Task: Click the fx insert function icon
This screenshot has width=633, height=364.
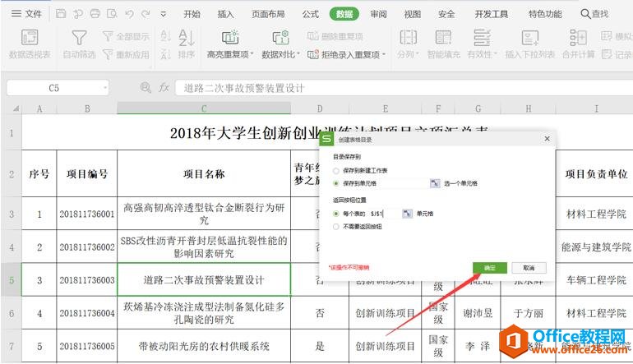Action: (x=164, y=88)
